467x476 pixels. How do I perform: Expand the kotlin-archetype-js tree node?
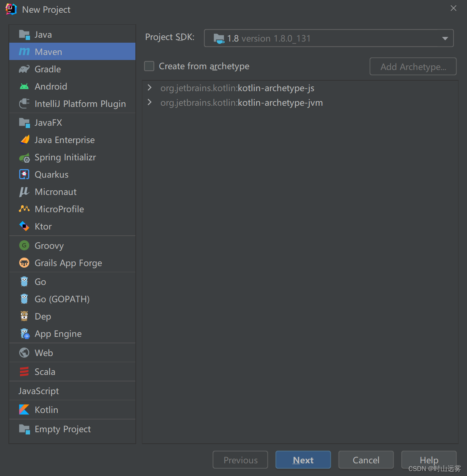150,88
